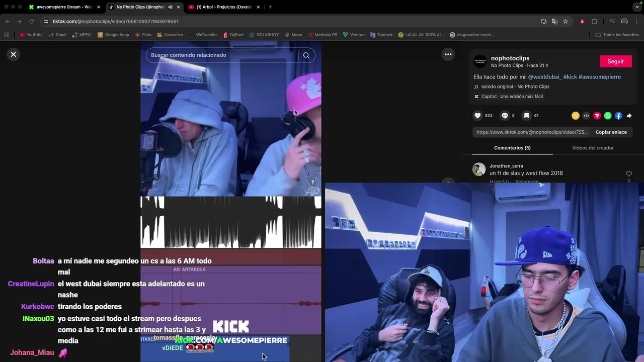Open the #kick hashtag

(570, 77)
